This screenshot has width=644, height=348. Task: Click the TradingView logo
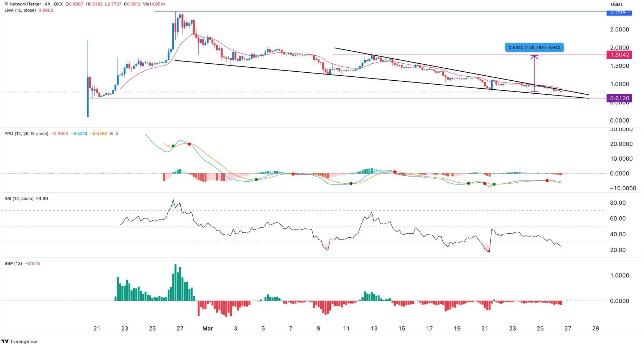tap(20, 341)
